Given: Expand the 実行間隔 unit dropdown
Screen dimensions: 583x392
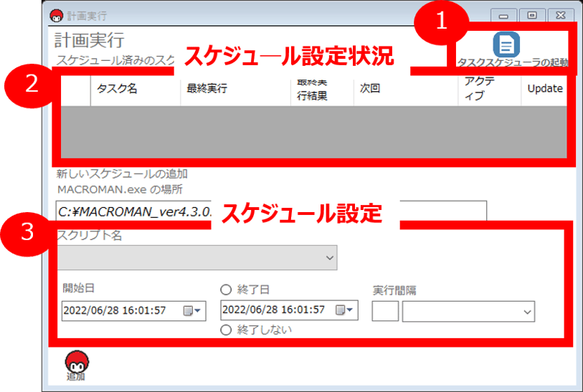Looking at the screenshot, I should pyautogui.click(x=527, y=312).
